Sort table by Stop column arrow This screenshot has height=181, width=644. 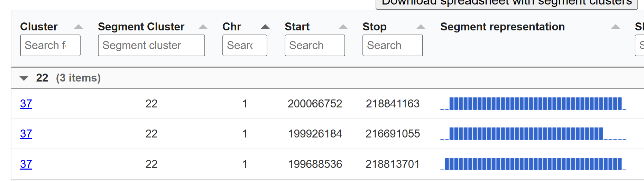(x=421, y=27)
